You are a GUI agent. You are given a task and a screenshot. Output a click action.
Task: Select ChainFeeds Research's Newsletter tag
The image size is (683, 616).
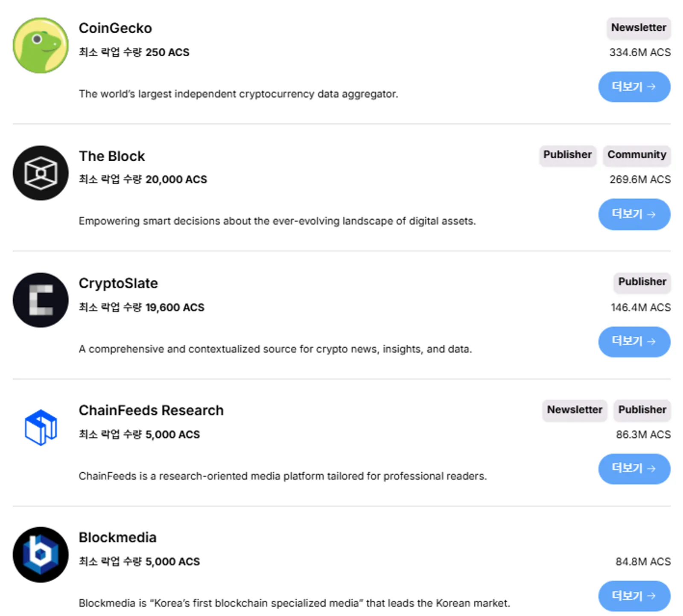575,410
